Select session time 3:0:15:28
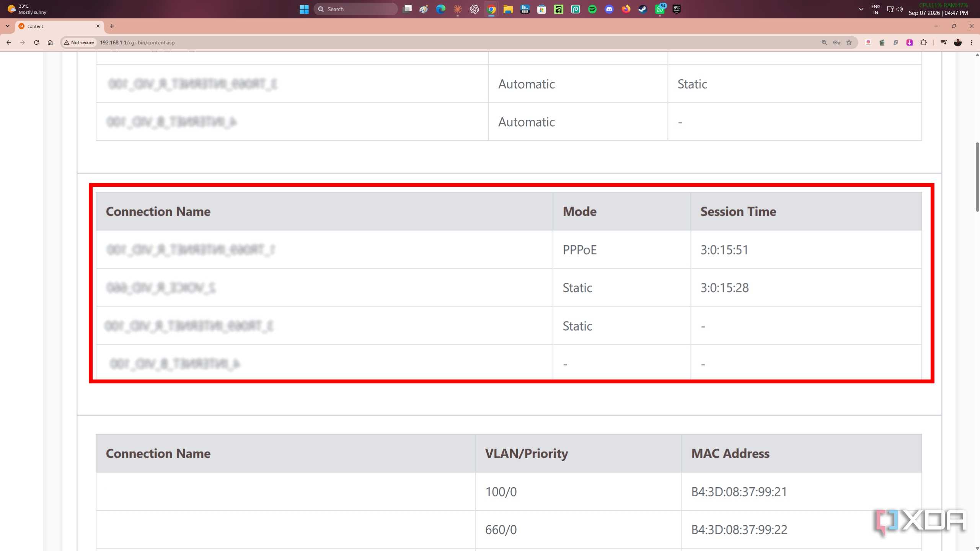Screen dimensions: 980x551 point(724,287)
